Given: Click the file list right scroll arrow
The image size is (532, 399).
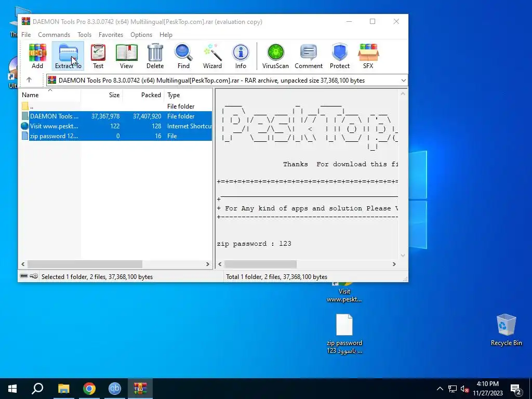Looking at the screenshot, I should tap(208, 264).
